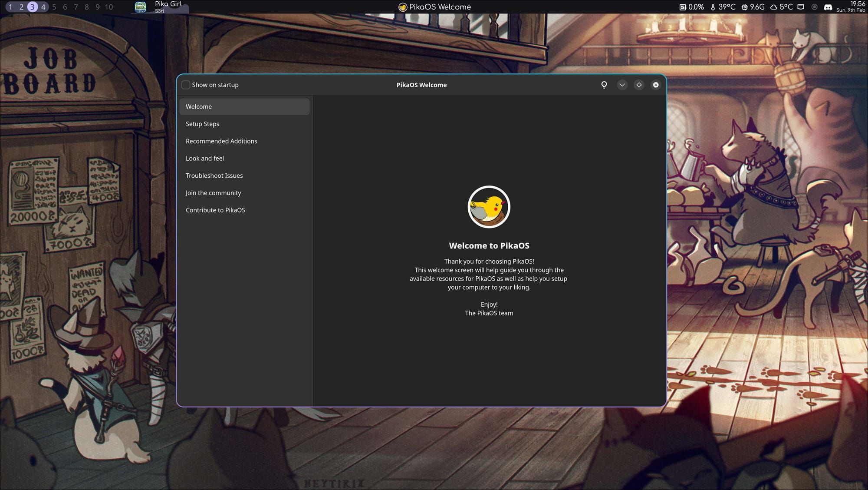Switch to the Setup Steps section
The width and height of the screenshot is (868, 490).
[203, 124]
